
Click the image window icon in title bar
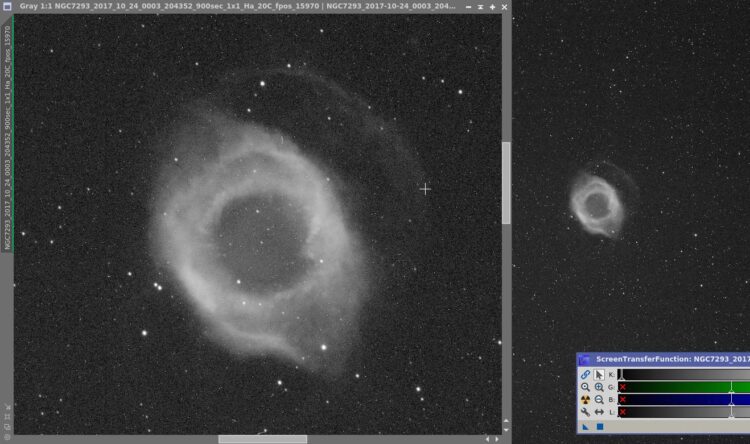click(x=7, y=7)
